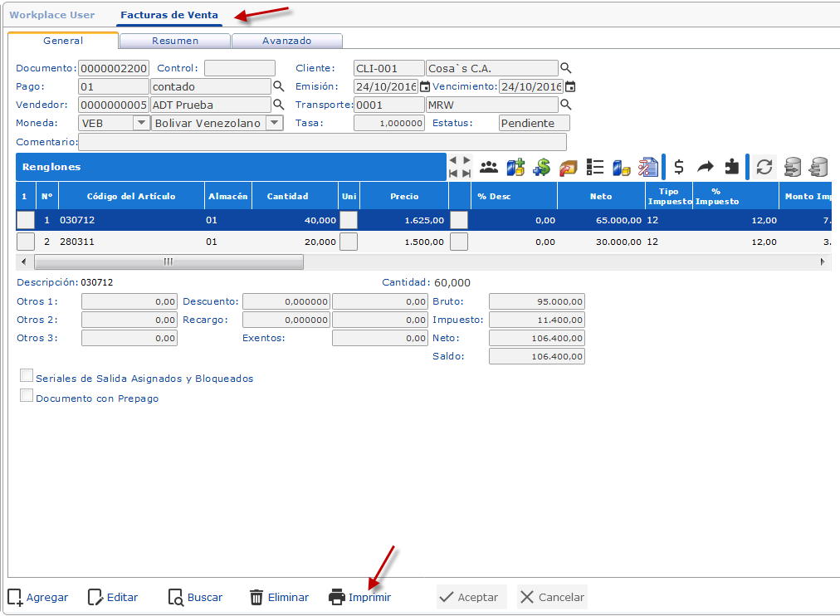This screenshot has width=840, height=616.
Task: Click the puzzle piece icon
Action: click(731, 167)
